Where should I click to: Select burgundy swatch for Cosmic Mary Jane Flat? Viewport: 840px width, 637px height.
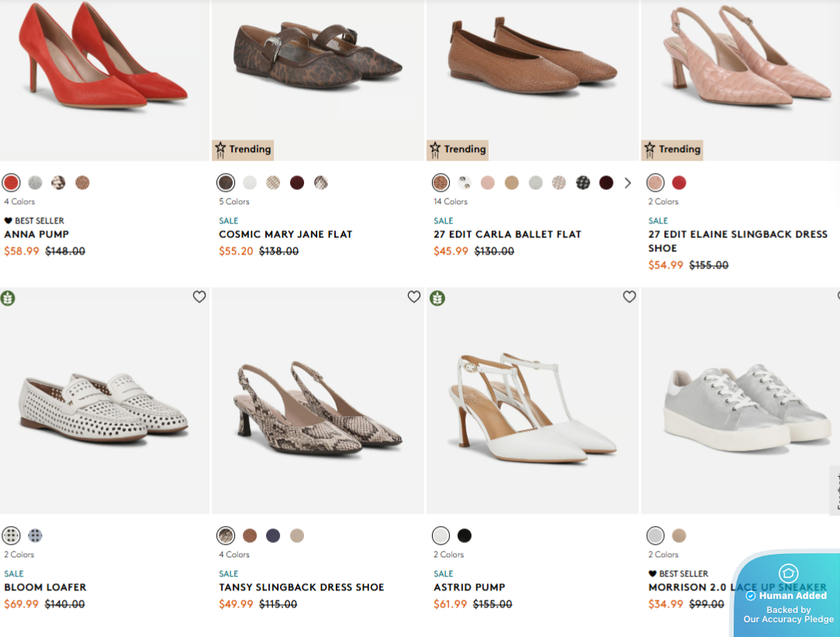pos(297,182)
